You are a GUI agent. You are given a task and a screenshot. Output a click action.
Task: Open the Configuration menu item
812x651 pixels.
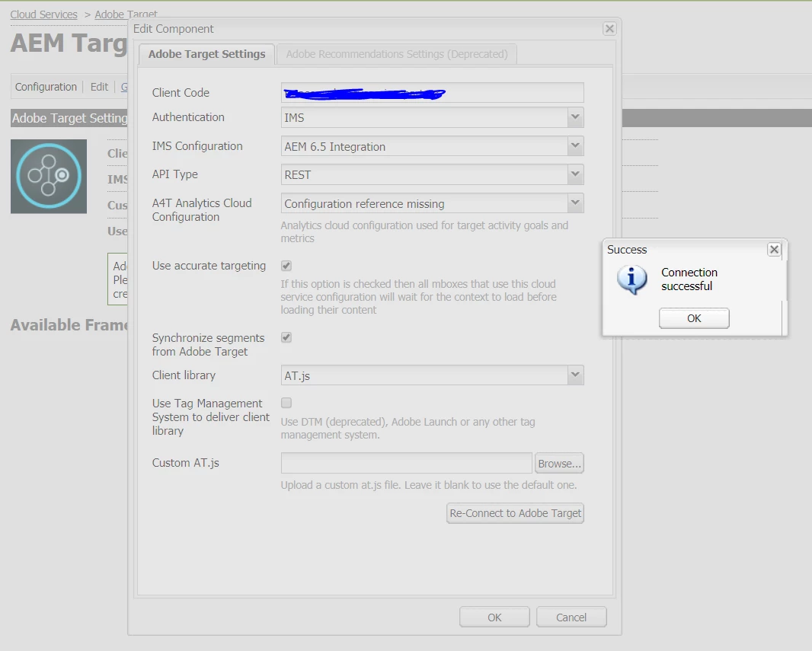[46, 87]
